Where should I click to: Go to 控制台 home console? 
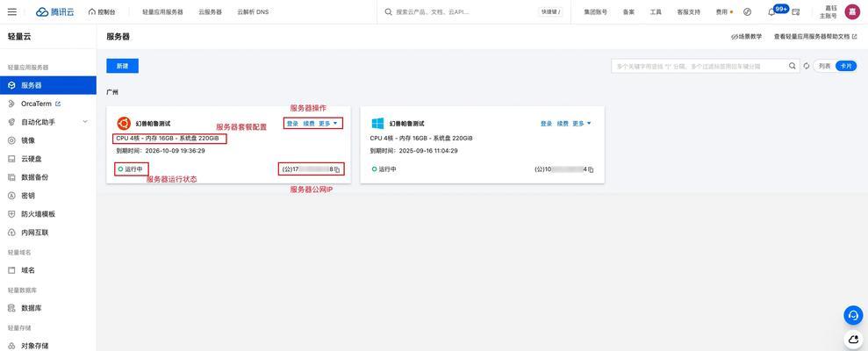tap(103, 11)
